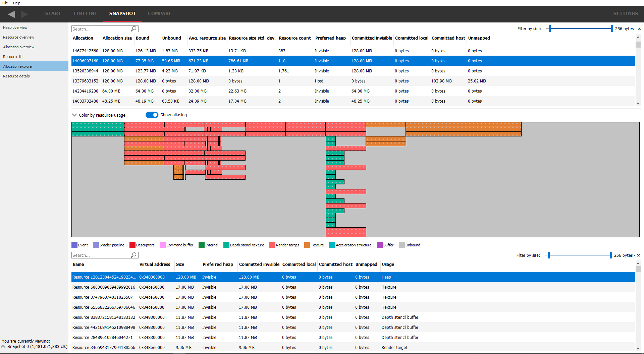The width and height of the screenshot is (644, 354).
Task: Click the Render target legend color square
Action: click(x=272, y=245)
